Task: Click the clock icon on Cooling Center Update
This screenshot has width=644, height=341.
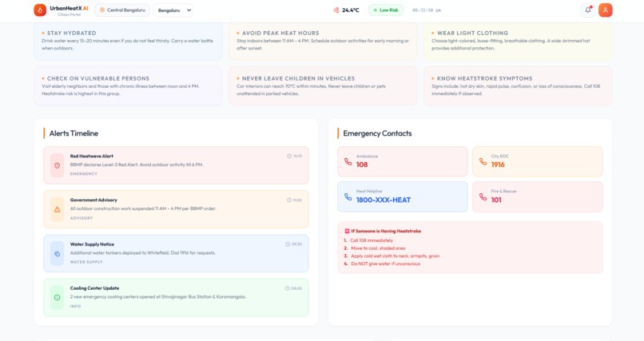Action: pyautogui.click(x=287, y=288)
